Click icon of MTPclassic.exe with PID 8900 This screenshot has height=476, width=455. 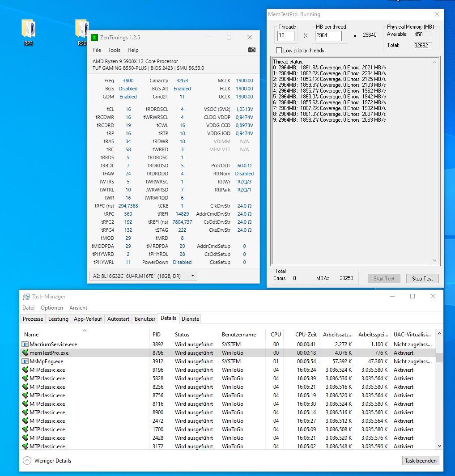[x=25, y=412]
